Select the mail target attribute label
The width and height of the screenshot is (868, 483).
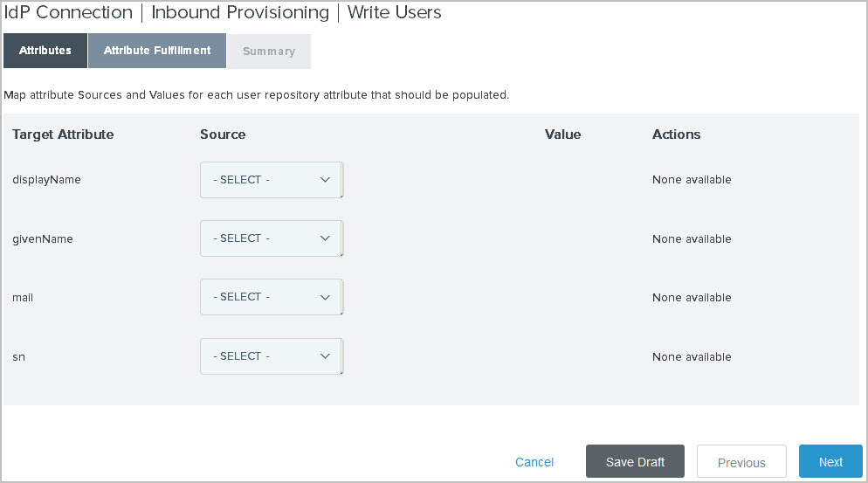(23, 298)
